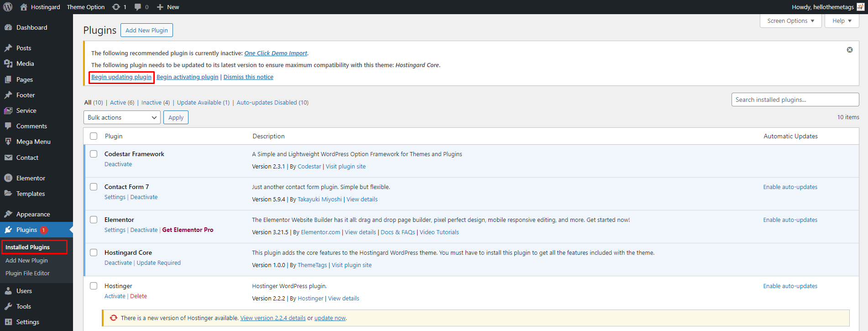Click Dismiss this notice link
Image resolution: width=868 pixels, height=331 pixels.
[x=248, y=77]
